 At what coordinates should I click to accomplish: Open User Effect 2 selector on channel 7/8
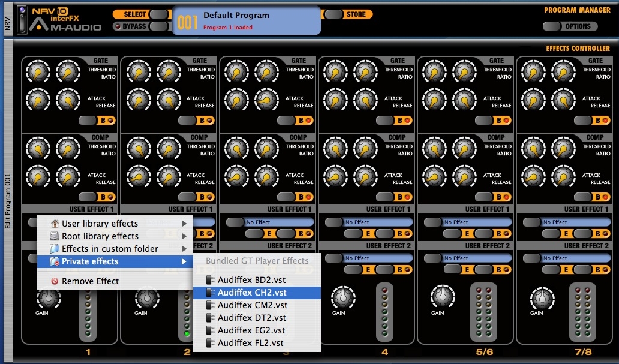[x=576, y=258]
